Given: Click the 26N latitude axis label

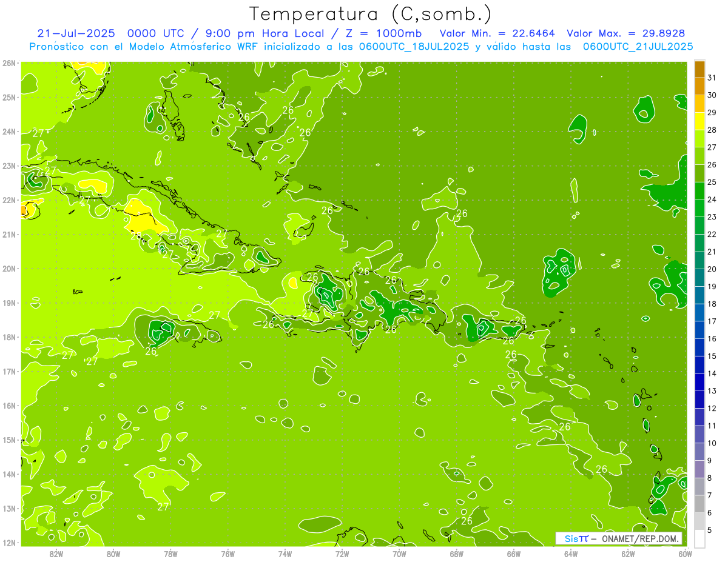Looking at the screenshot, I should 8,63.
